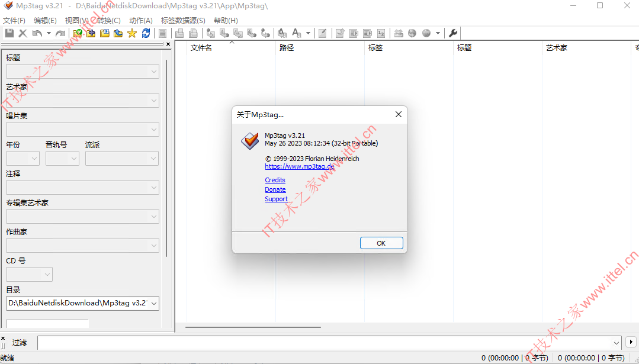639x364 pixels.
Task: Open the Undo history dropdown arrow
Action: point(49,33)
